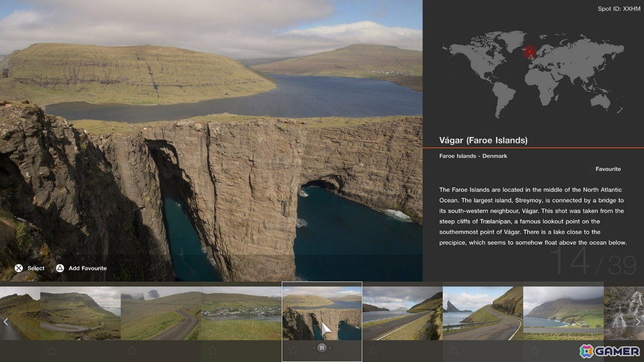Click the Select label

pos(36,268)
